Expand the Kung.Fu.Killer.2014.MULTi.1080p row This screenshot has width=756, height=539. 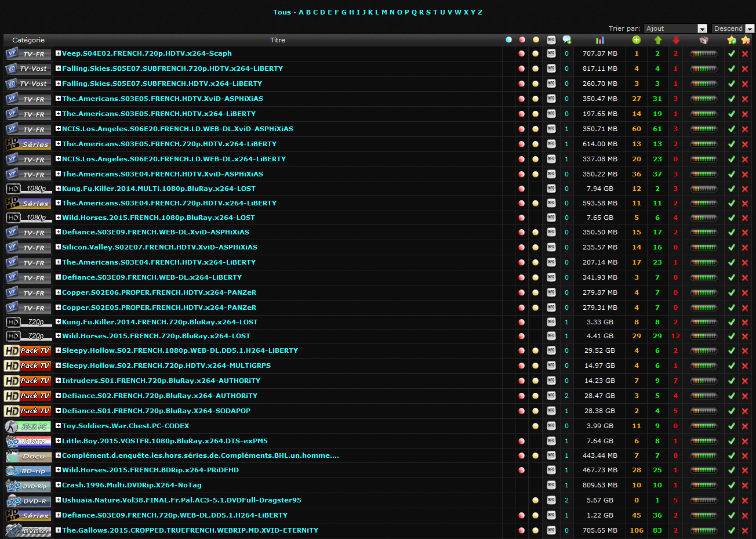[58, 189]
